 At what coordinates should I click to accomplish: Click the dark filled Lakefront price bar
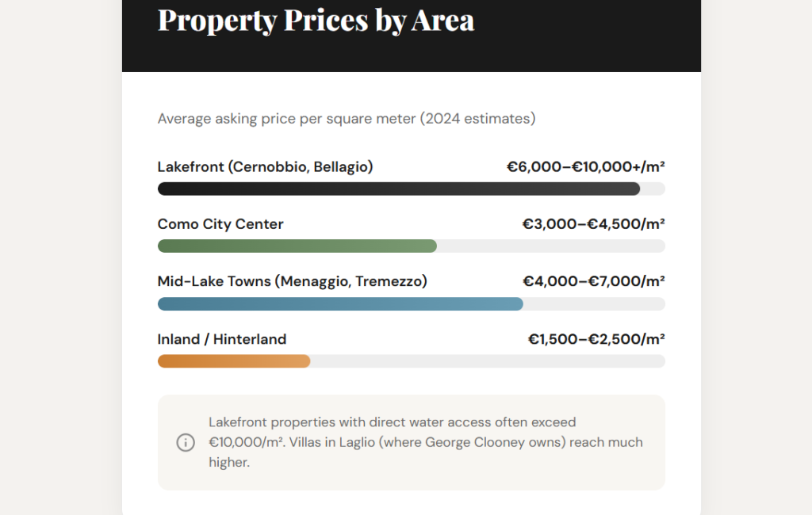(x=398, y=189)
